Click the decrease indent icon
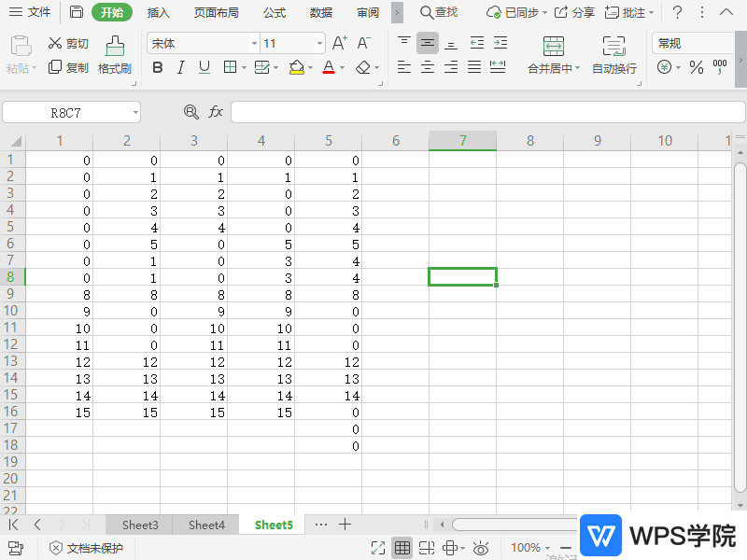The image size is (747, 560). coord(477,43)
